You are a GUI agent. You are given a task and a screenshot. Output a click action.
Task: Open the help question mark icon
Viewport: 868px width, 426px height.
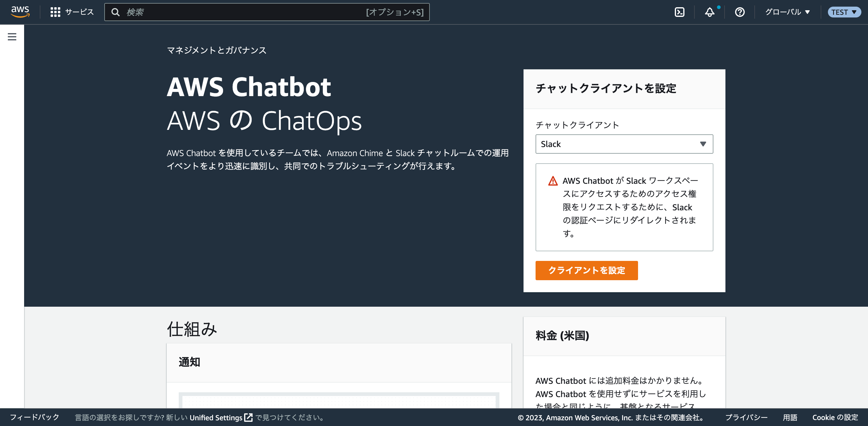(x=739, y=12)
